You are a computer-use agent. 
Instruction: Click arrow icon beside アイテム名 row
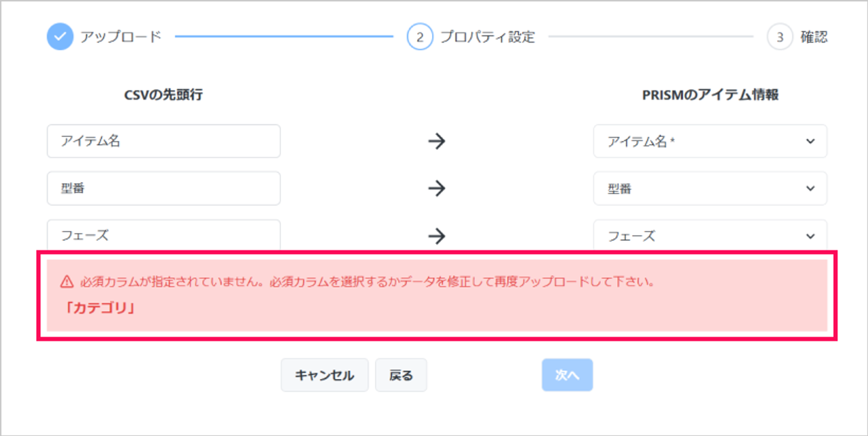coord(436,141)
